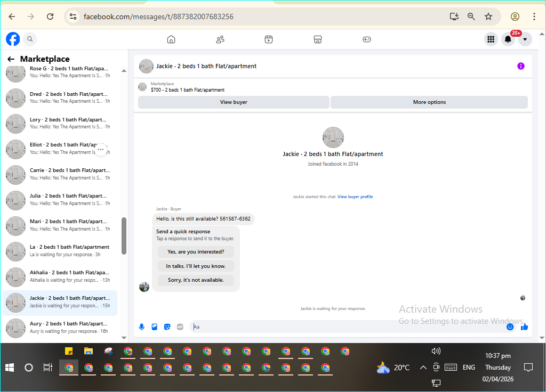Open Task View on taskbar

pyautogui.click(x=47, y=367)
